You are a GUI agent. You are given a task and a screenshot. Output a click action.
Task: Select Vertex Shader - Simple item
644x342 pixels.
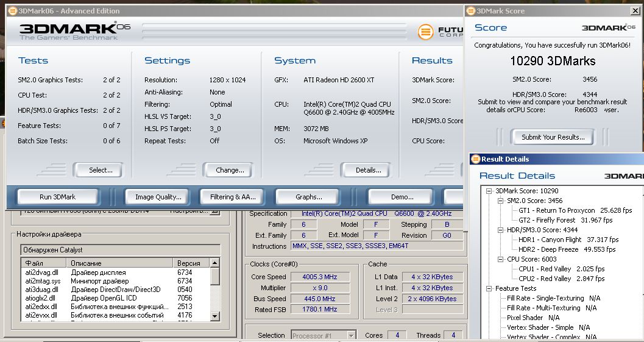pos(548,327)
